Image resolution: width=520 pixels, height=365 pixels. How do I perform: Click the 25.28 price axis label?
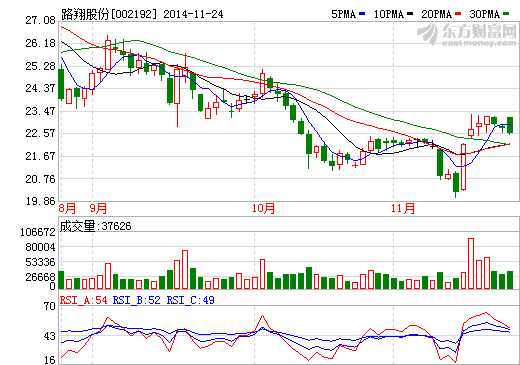[x=40, y=66]
